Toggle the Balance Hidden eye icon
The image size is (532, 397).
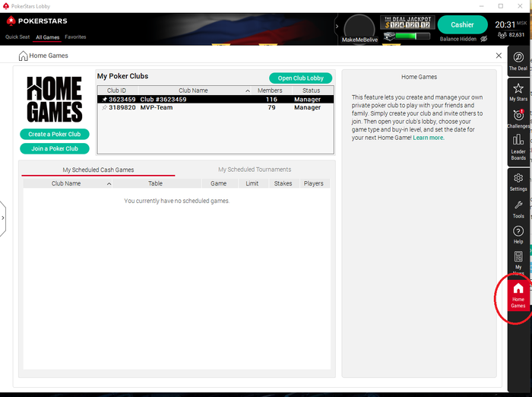click(x=484, y=39)
